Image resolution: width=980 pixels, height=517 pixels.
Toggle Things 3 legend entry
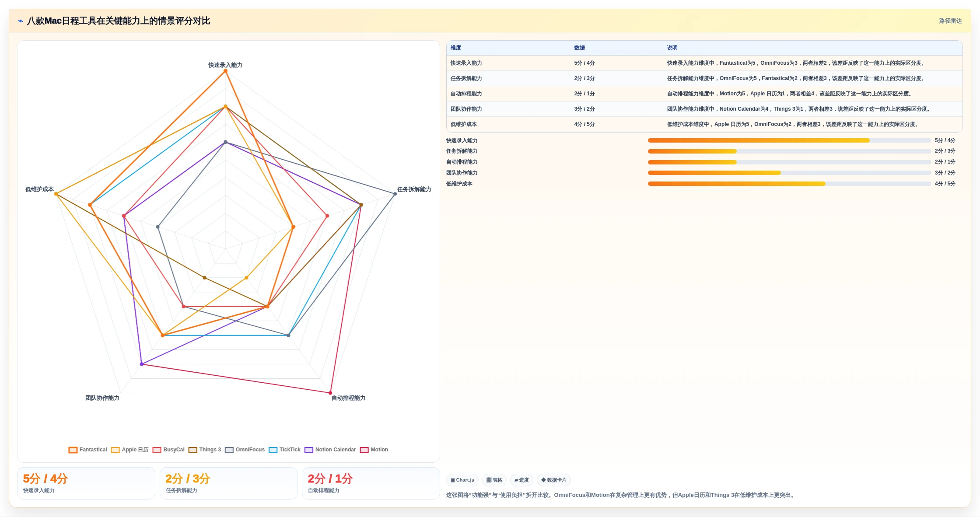coord(205,450)
